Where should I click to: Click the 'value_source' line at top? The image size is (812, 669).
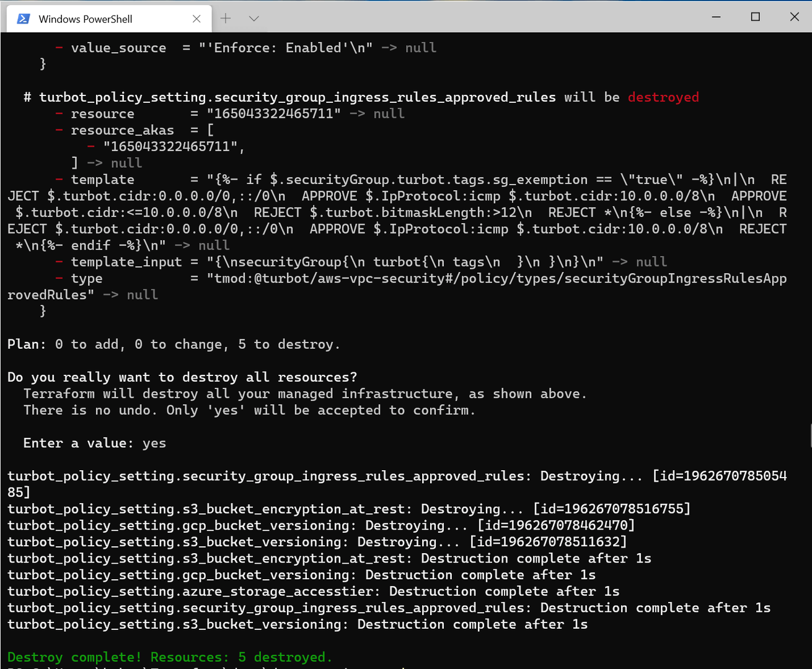[246, 48]
